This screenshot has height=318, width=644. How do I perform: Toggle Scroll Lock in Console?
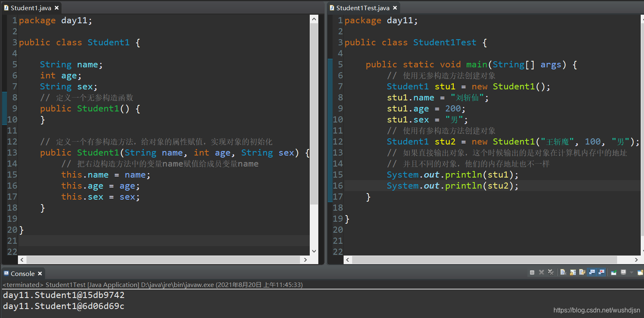(573, 272)
